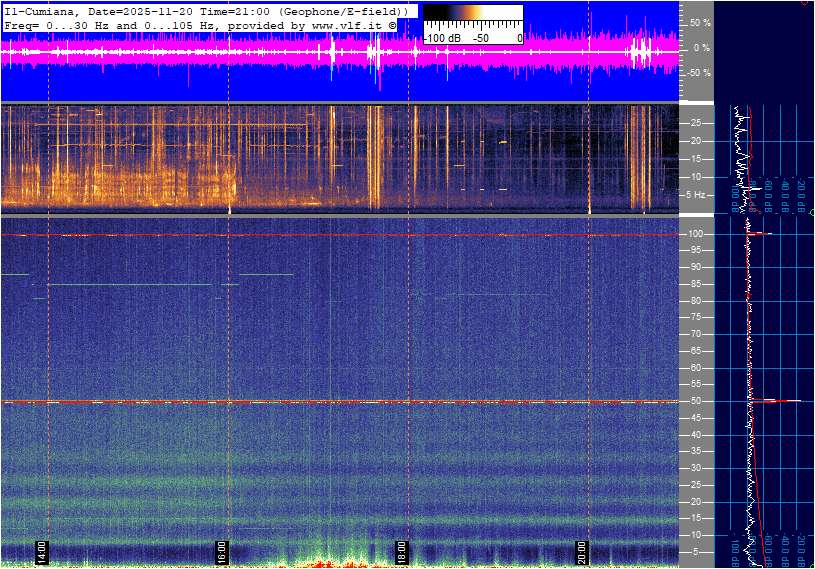The width and height of the screenshot is (815, 569).
Task: Click the -50 % amplitude axis label
Action: 698,73
